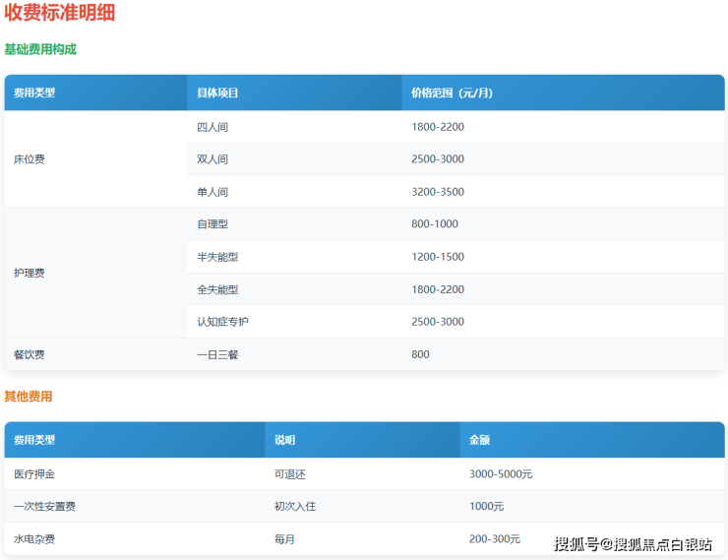This screenshot has height=560, width=728.
Task: Select the 医疗押金 fee type cell
Action: [x=34, y=474]
